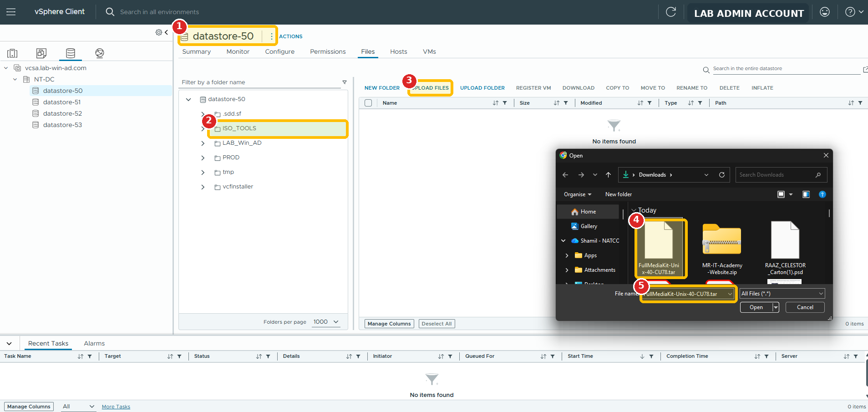Switch to Hosts and Clusters inventory icon
Viewport: 868px width, 412px height.
[x=12, y=53]
